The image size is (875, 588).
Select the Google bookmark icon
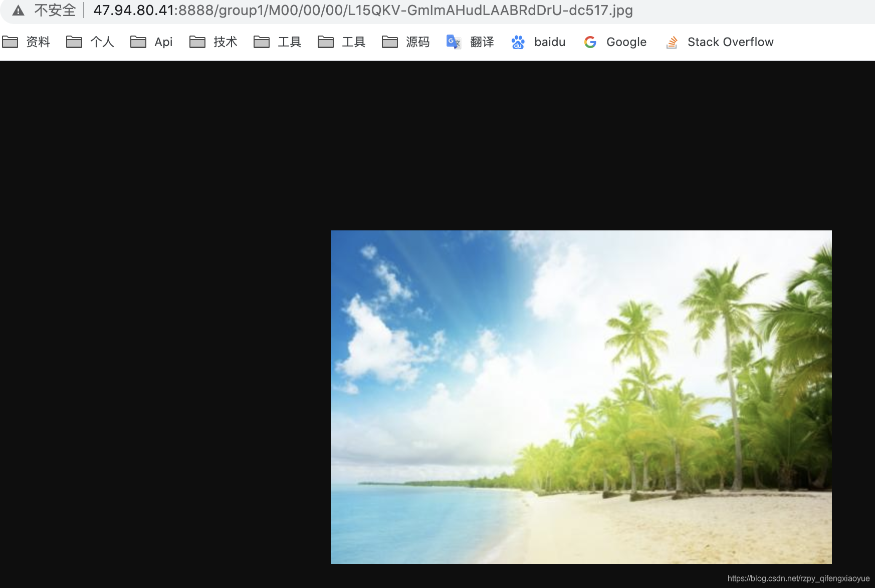pyautogui.click(x=590, y=42)
